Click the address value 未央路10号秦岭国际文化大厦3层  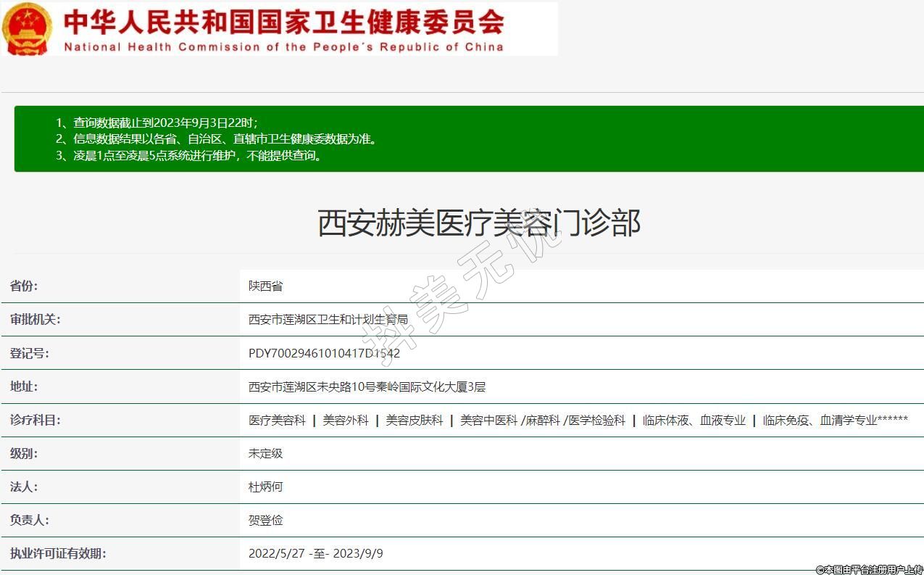coord(367,387)
